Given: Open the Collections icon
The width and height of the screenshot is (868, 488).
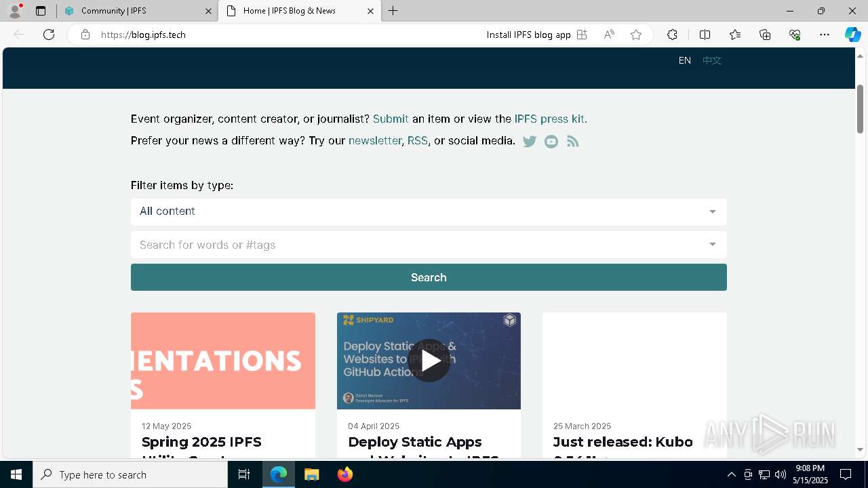Looking at the screenshot, I should tap(765, 35).
